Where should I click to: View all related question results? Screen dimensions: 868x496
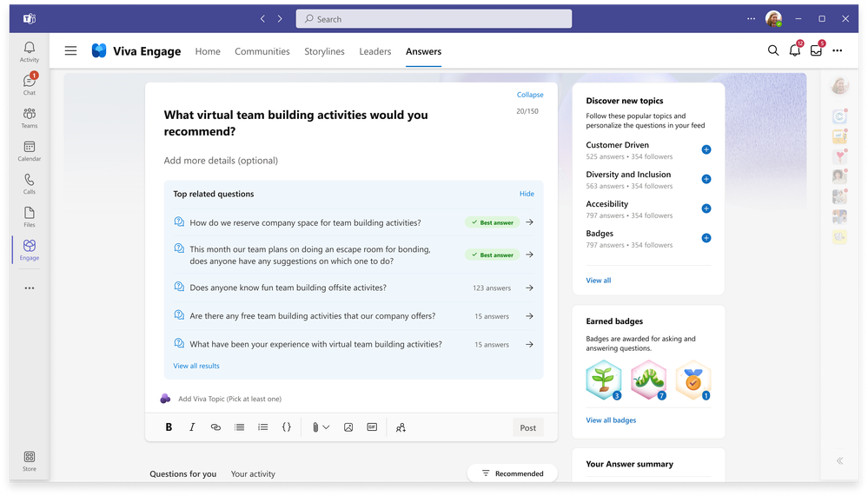pyautogui.click(x=196, y=366)
